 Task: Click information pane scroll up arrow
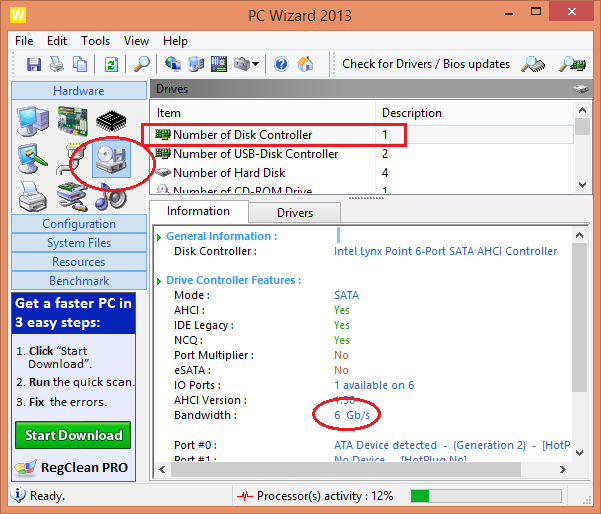coord(580,235)
